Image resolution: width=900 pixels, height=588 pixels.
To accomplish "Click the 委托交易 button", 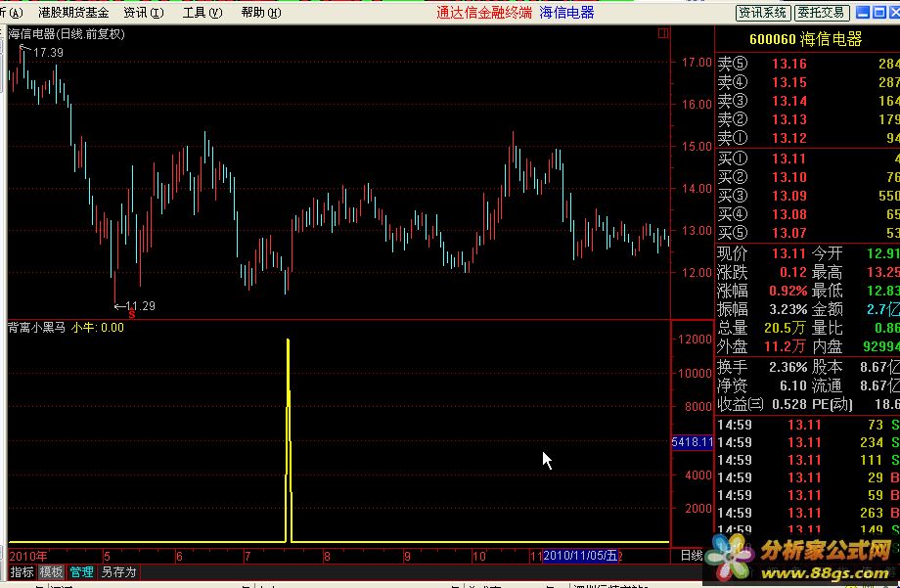I will point(822,13).
